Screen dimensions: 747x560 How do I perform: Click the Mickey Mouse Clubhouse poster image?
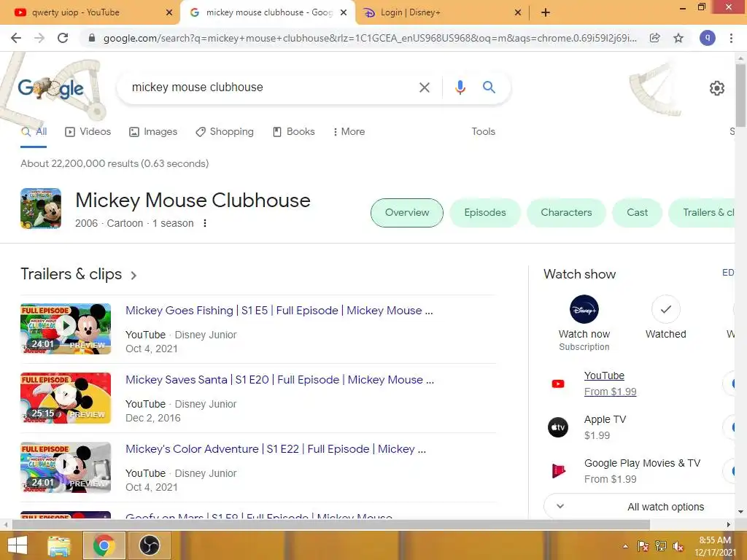[x=41, y=209]
